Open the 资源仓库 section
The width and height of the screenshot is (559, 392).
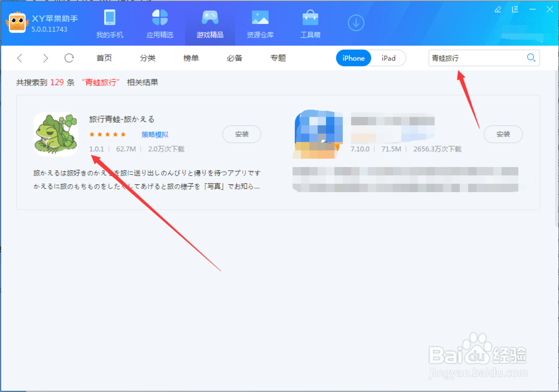coord(260,23)
